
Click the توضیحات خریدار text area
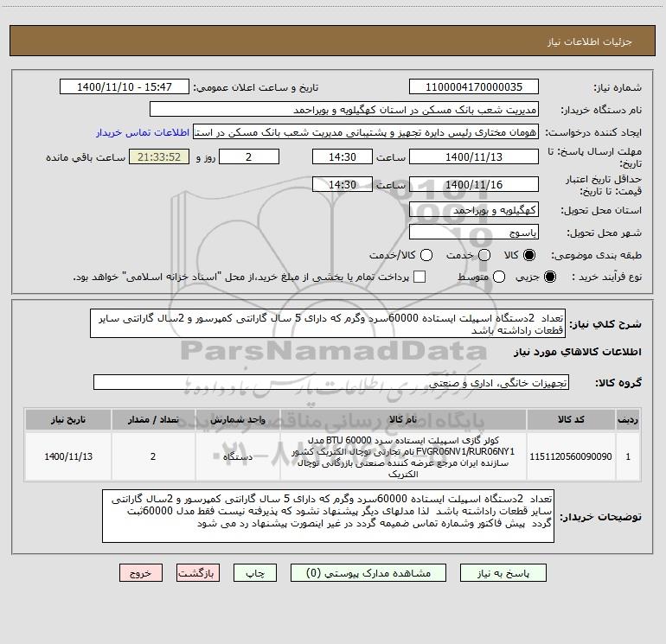click(x=328, y=516)
